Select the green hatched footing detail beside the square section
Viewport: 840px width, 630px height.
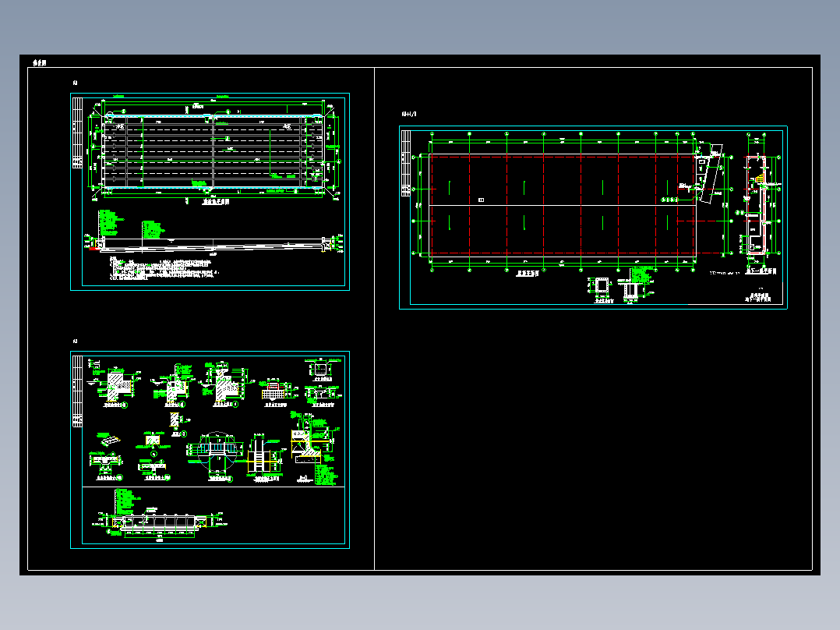(635, 285)
